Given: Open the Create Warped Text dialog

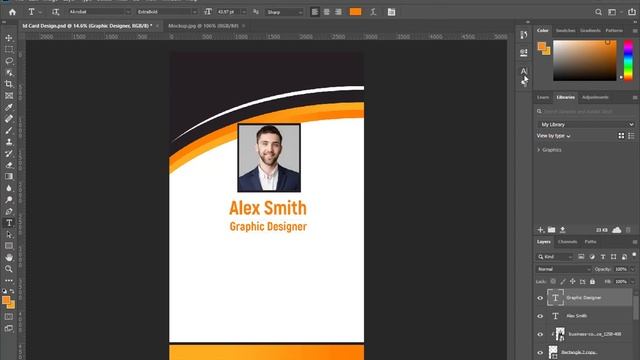Looking at the screenshot, I should click(x=373, y=12).
